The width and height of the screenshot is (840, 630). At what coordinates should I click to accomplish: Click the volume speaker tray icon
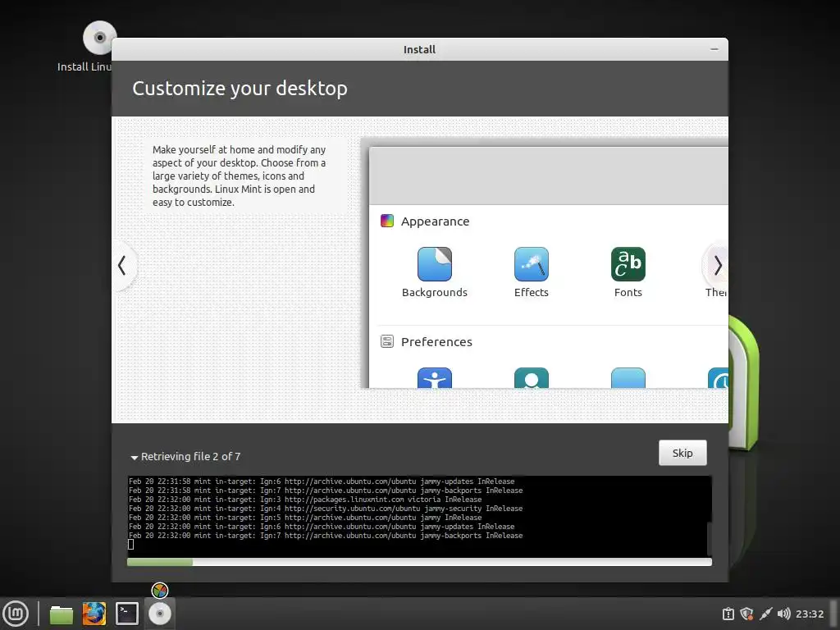click(x=783, y=614)
